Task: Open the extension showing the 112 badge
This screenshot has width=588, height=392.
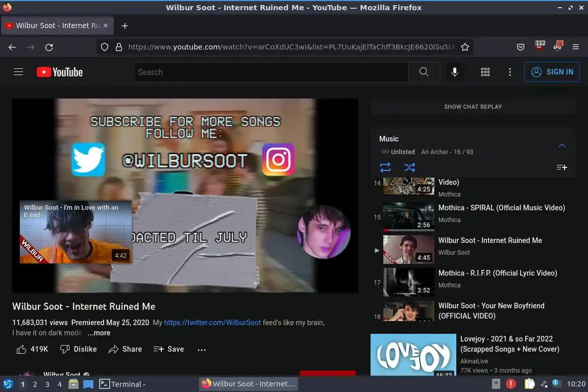Action: (x=540, y=46)
